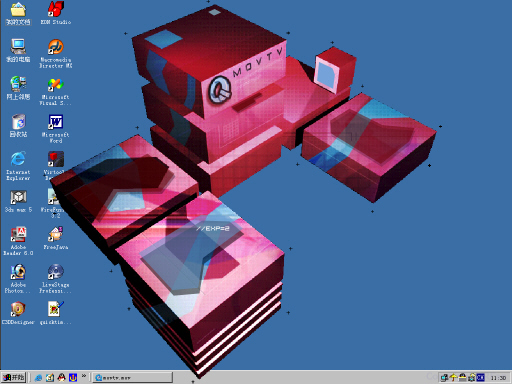This screenshot has width=512, height=384.
Task: Select the Recycle Bin icon
Action: 18,125
